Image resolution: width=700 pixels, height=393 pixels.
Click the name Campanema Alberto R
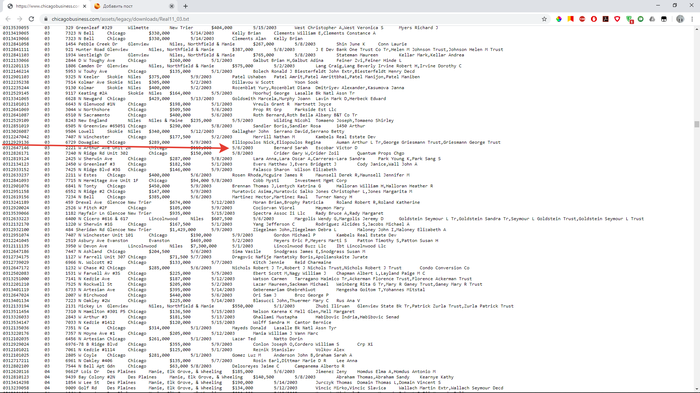(319, 366)
